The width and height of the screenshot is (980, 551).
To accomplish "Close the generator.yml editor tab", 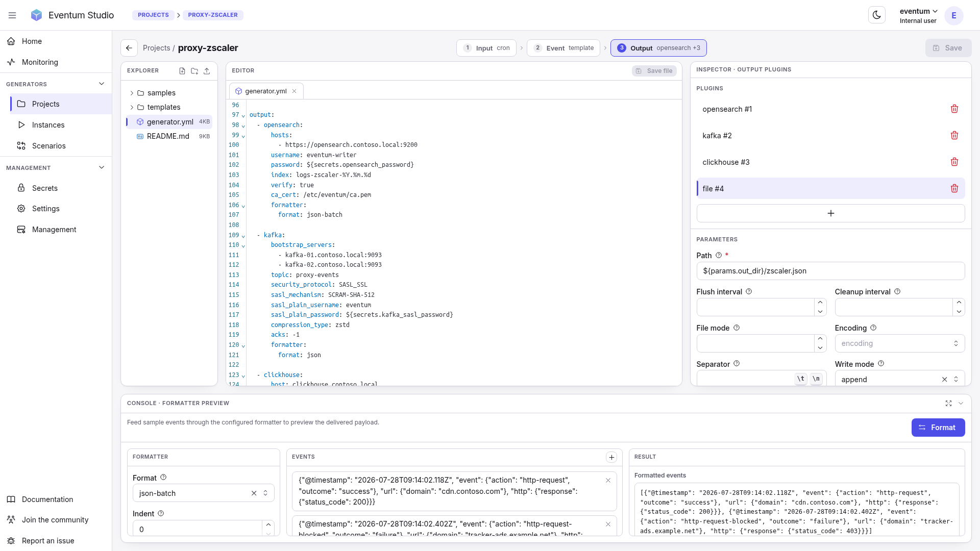I will 294,91.
